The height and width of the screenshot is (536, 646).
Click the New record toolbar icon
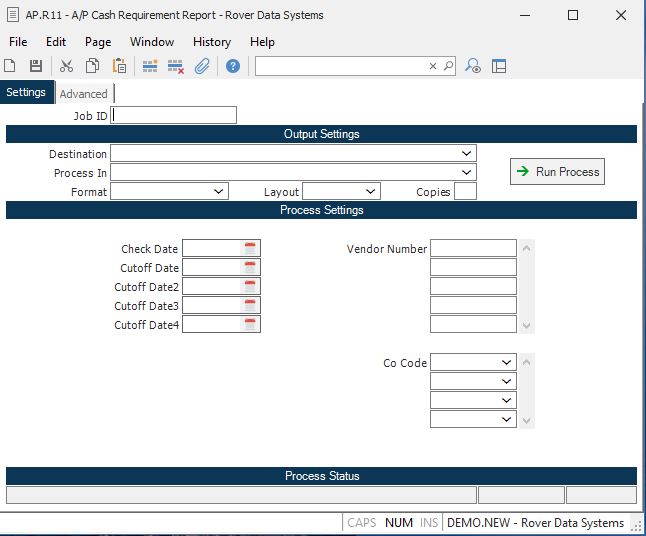(x=10, y=66)
